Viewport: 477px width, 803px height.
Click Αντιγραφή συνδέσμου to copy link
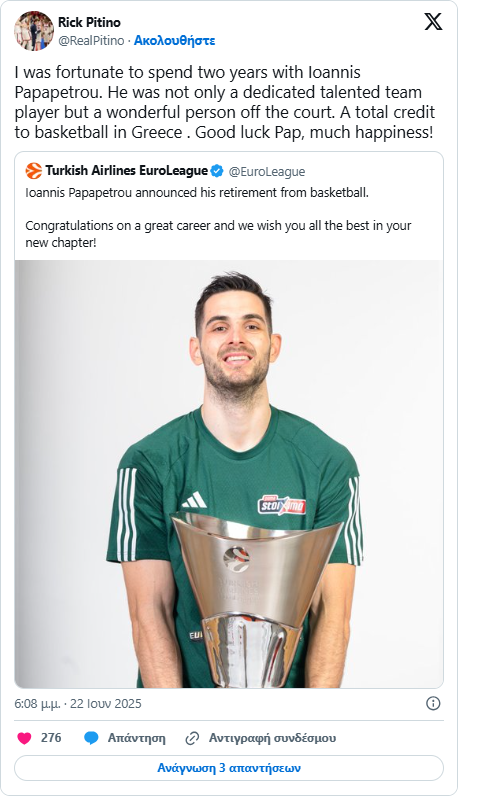pyautogui.click(x=272, y=738)
